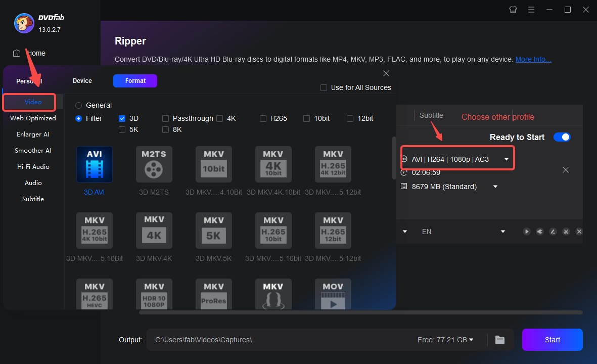Choose the 3D M2TS format icon
This screenshot has height=364, width=597.
(154, 164)
